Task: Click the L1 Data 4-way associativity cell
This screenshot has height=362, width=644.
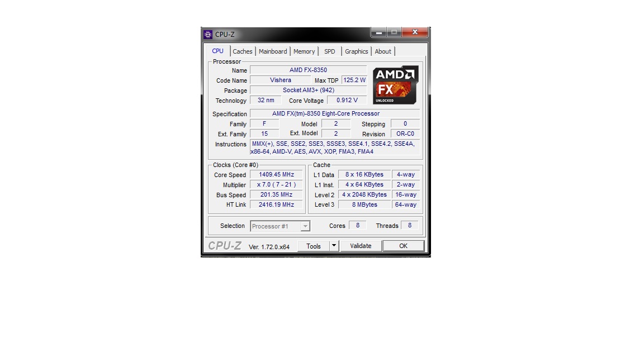Action: point(406,174)
